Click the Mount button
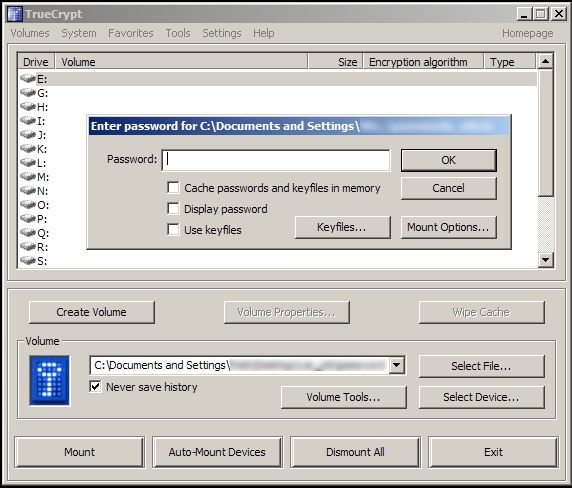 pyautogui.click(x=80, y=452)
